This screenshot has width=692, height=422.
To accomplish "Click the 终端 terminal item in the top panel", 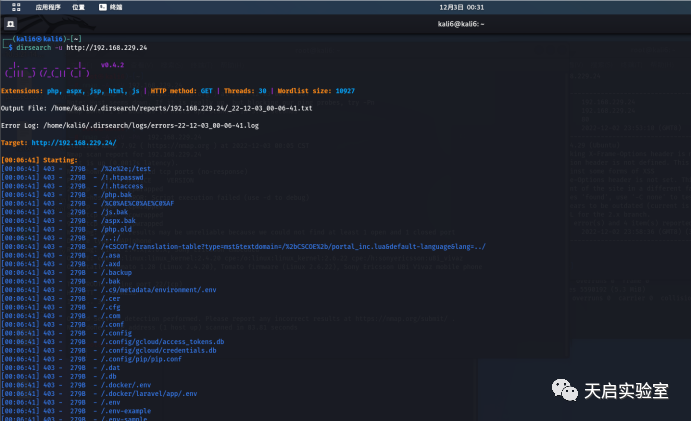I will [x=111, y=7].
